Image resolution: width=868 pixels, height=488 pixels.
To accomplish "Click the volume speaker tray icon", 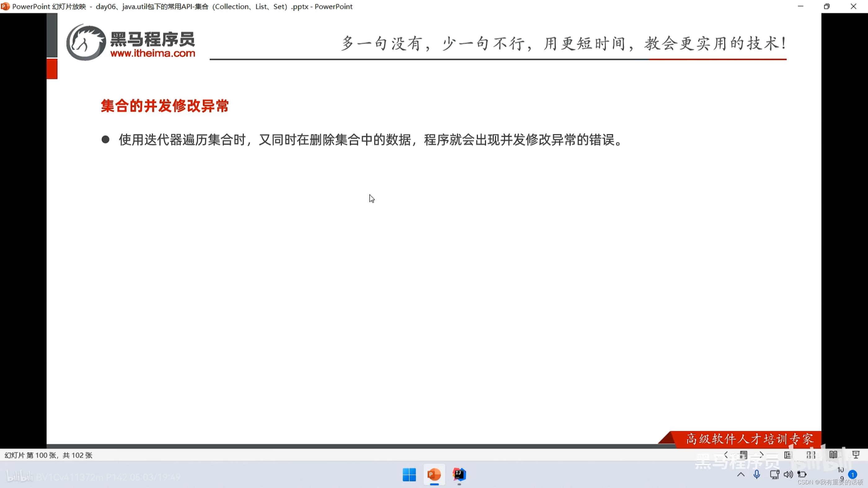I will point(788,475).
